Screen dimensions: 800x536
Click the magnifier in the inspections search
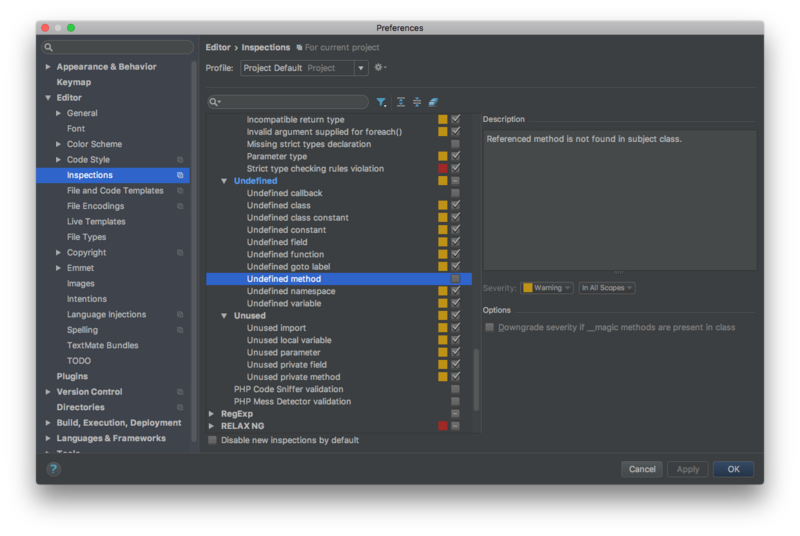pyautogui.click(x=215, y=102)
